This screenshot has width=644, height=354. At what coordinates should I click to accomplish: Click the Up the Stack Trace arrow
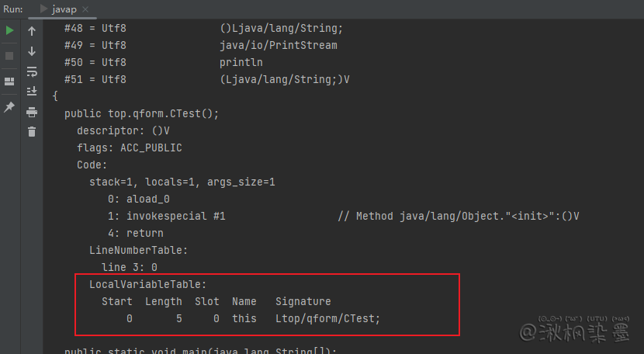32,31
